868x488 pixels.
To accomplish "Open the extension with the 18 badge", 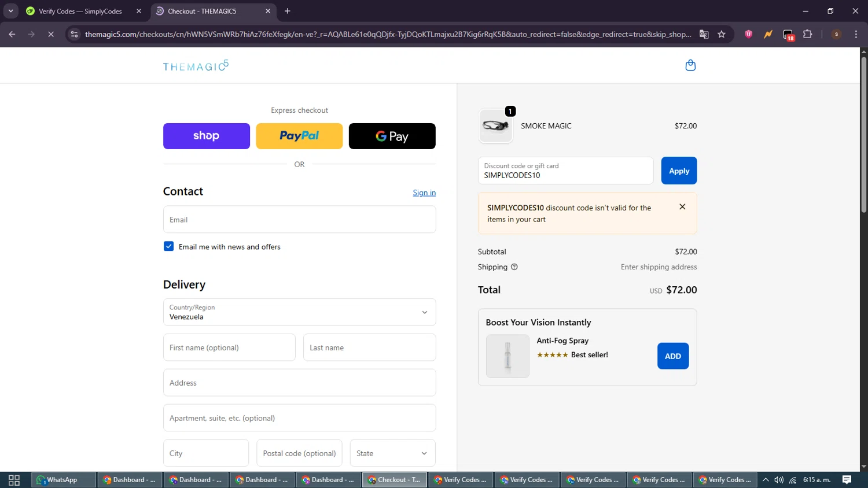I will click(788, 35).
